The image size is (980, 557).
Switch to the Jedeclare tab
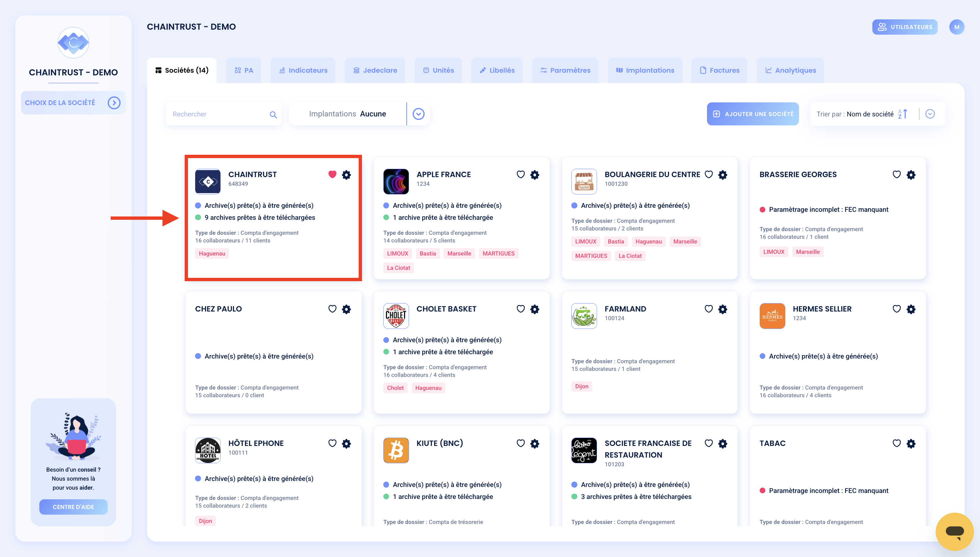[x=375, y=70]
